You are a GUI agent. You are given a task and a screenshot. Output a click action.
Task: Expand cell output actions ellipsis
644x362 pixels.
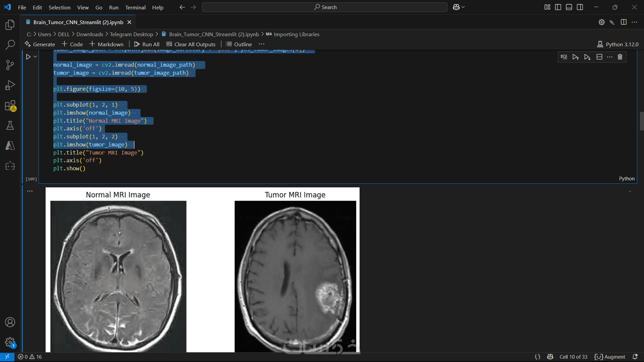(x=30, y=191)
